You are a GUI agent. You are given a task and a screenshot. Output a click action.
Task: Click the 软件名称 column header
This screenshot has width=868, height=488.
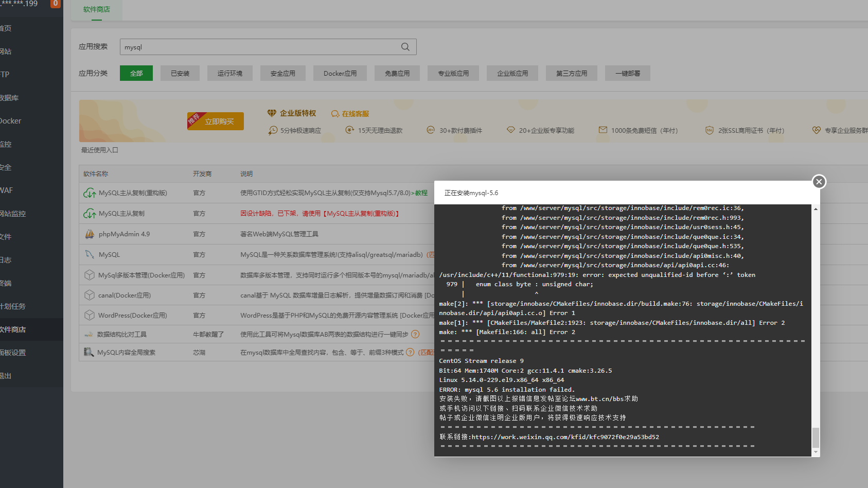click(x=96, y=174)
